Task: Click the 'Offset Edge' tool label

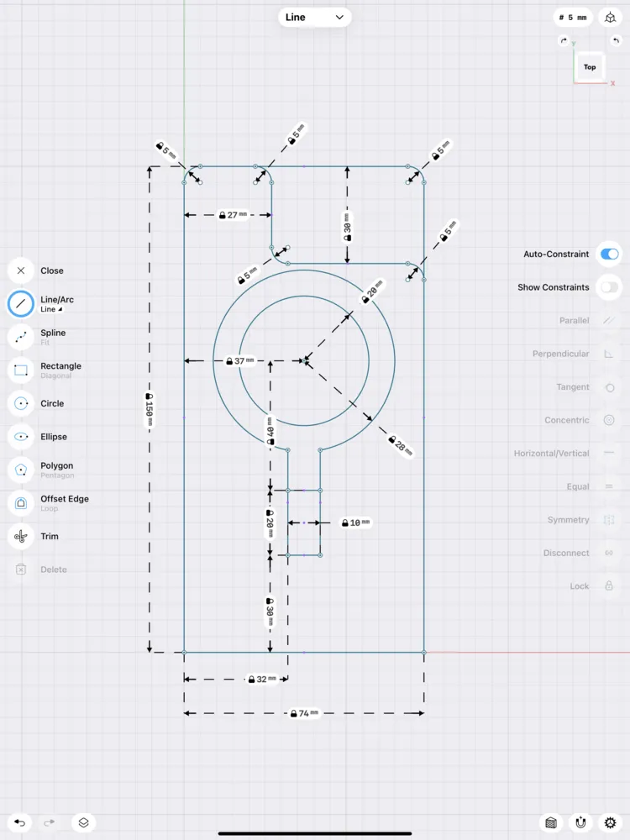Action: 65,499
